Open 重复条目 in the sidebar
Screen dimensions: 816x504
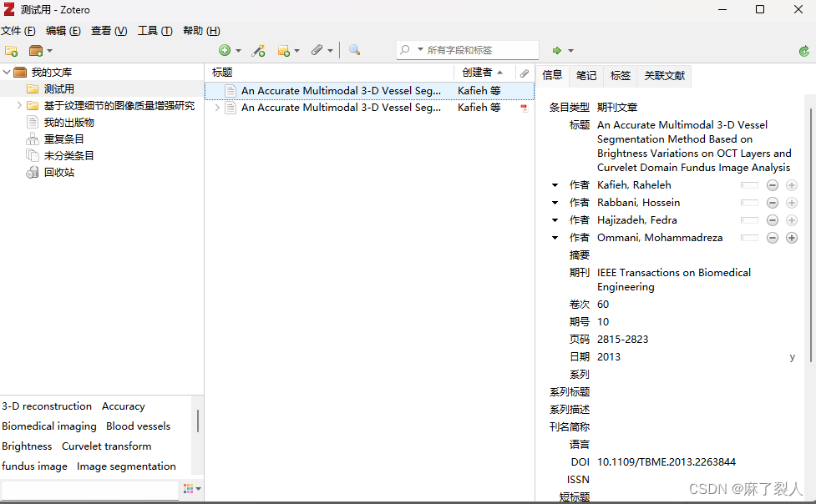[63, 139]
